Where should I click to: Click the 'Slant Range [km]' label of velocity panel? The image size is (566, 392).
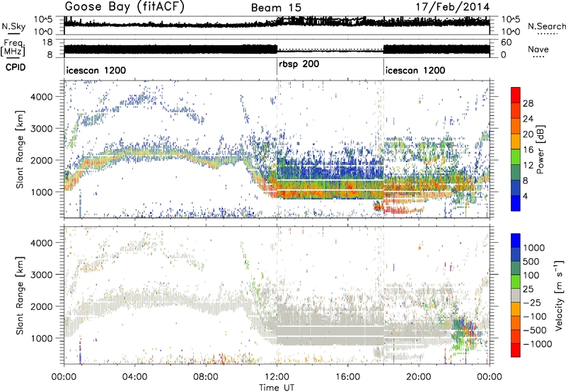pyautogui.click(x=20, y=295)
